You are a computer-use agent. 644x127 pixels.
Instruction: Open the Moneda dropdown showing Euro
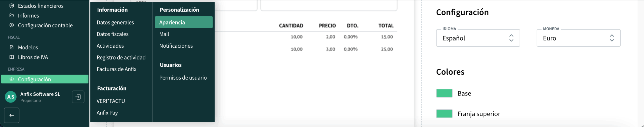[x=578, y=38]
